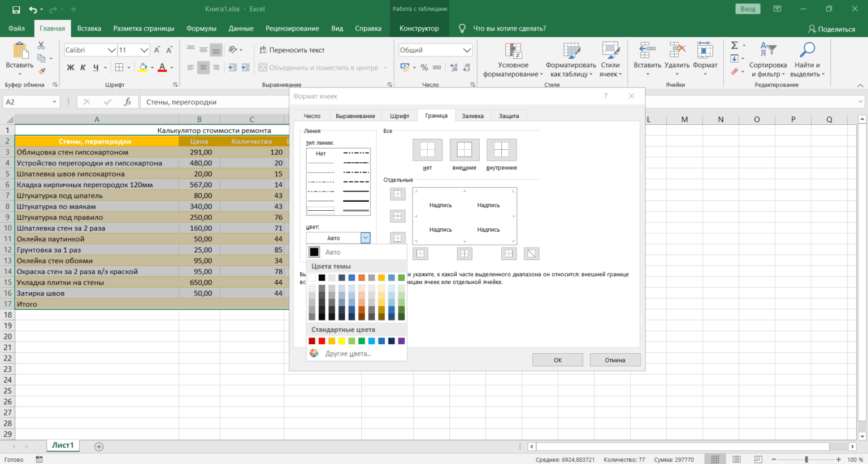Click the внешние border preset
The height and width of the screenshot is (464, 868).
coord(465,150)
